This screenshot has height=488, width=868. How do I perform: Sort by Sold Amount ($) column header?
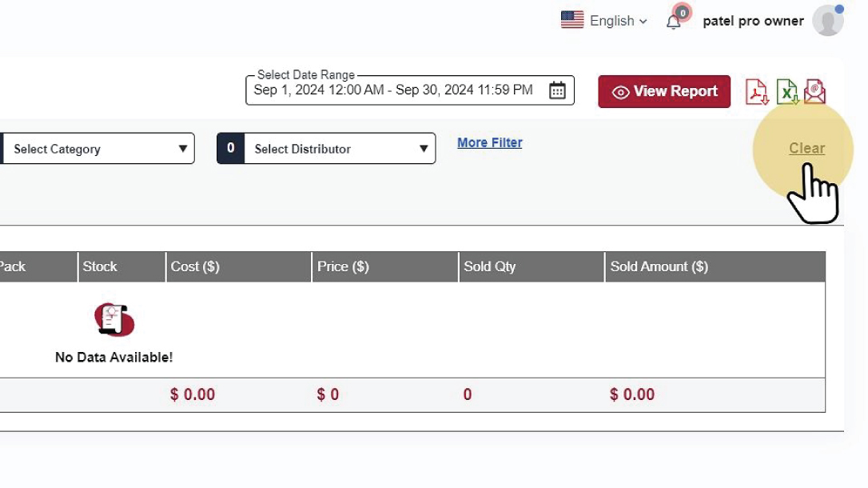click(x=659, y=266)
